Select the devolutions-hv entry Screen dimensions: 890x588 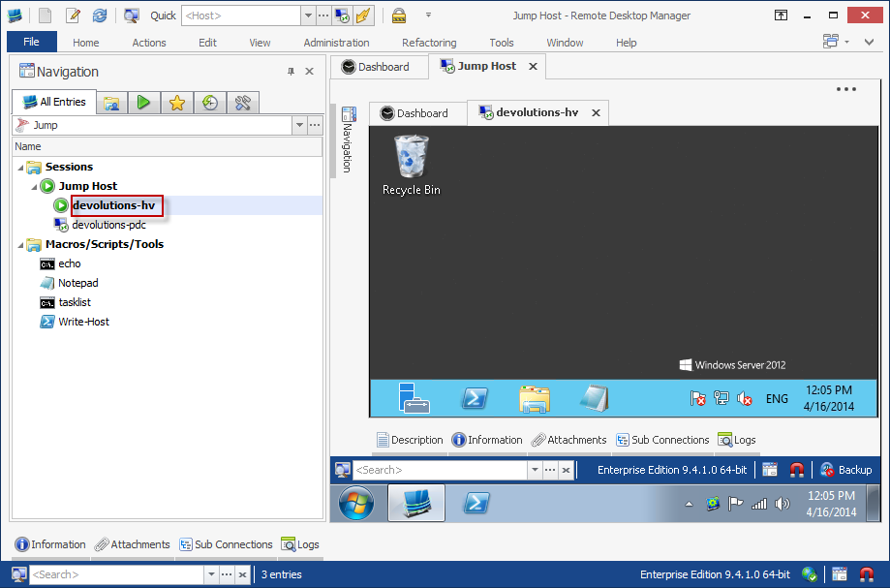point(113,205)
